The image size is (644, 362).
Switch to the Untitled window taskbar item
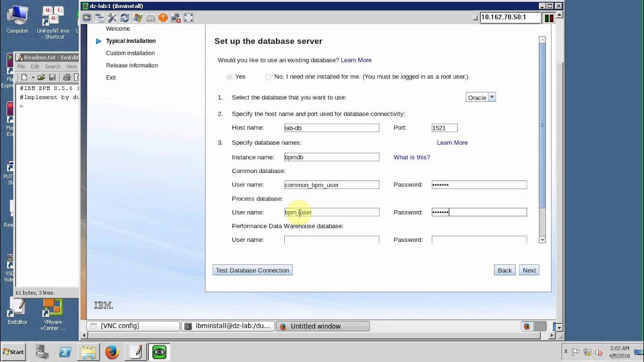323,326
